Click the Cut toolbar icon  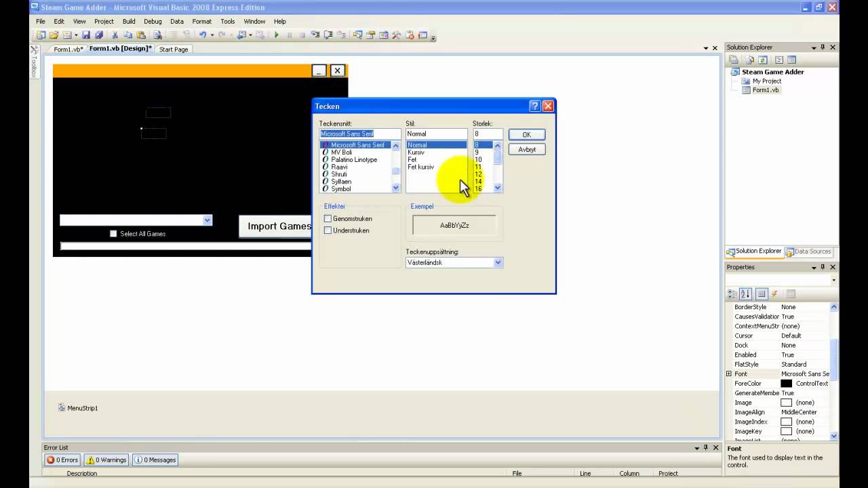(x=115, y=35)
